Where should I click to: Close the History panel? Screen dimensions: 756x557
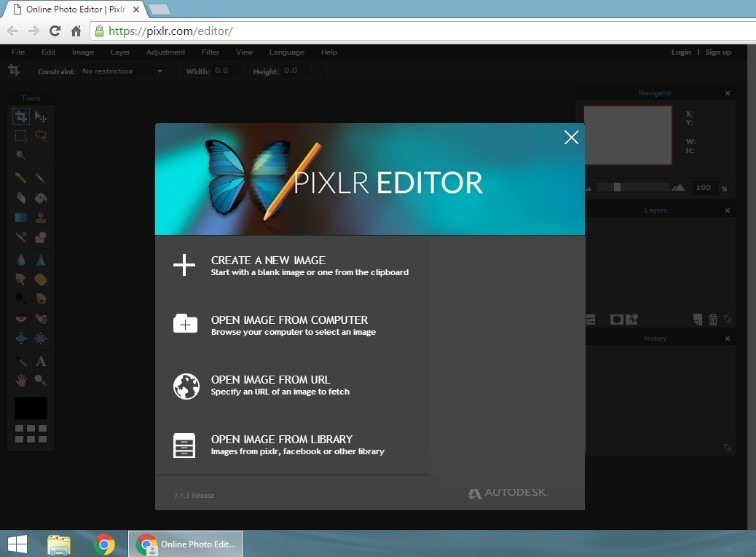(x=728, y=339)
